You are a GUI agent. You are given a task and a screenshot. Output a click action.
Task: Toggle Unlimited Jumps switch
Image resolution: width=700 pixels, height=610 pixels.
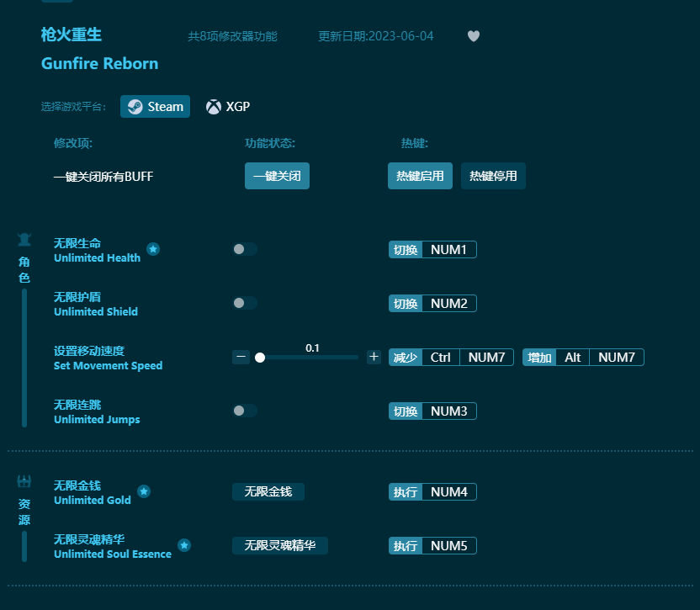(245, 411)
